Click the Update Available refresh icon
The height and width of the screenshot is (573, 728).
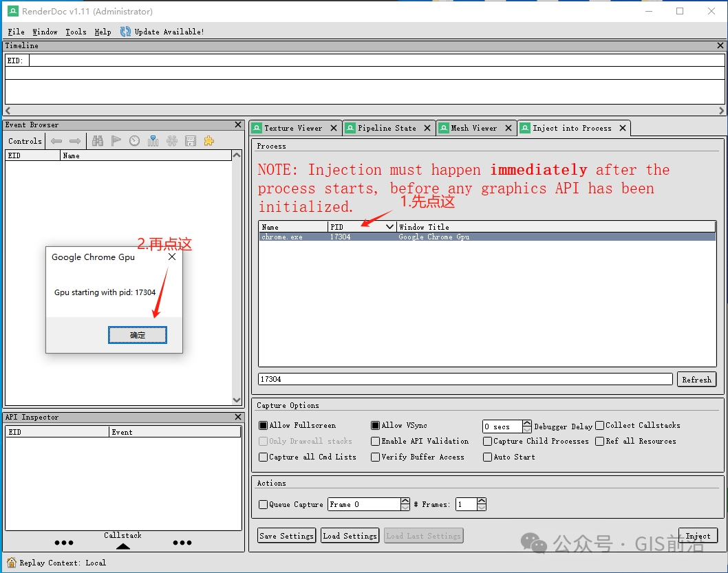125,32
